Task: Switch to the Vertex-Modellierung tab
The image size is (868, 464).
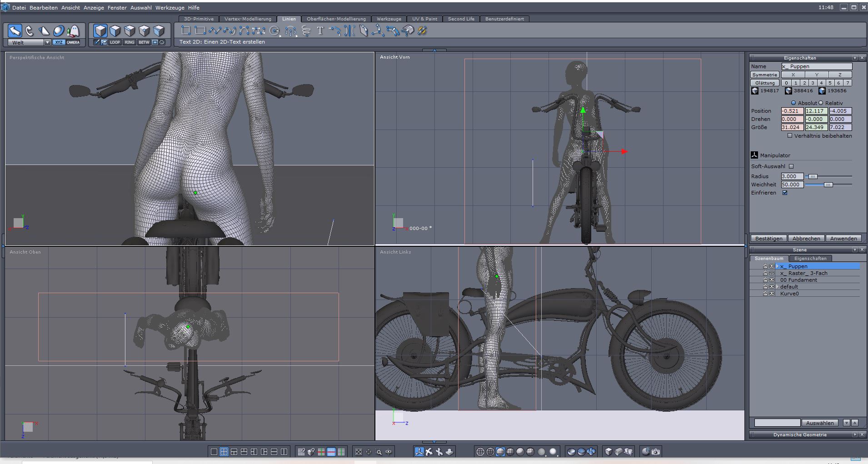Action: point(248,19)
